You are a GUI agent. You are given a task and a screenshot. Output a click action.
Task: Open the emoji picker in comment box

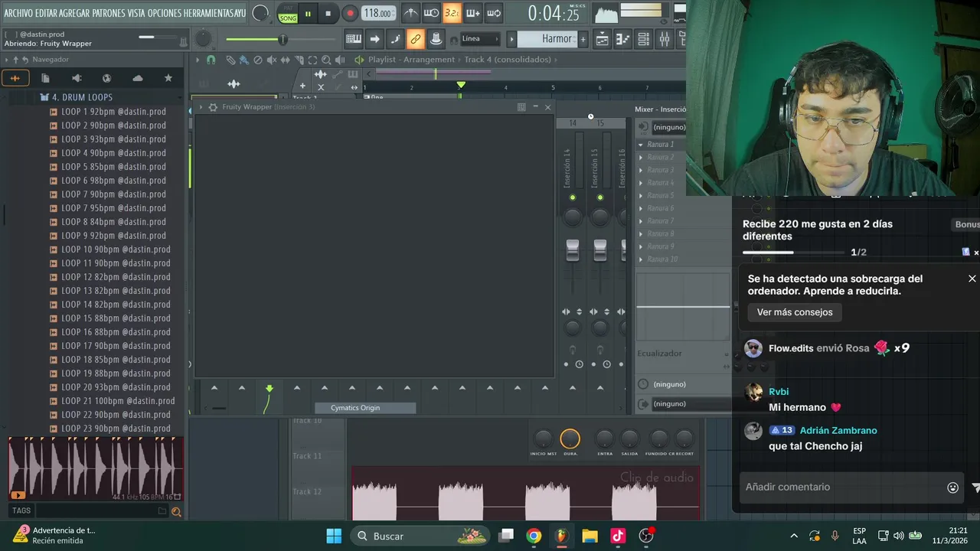tap(953, 487)
